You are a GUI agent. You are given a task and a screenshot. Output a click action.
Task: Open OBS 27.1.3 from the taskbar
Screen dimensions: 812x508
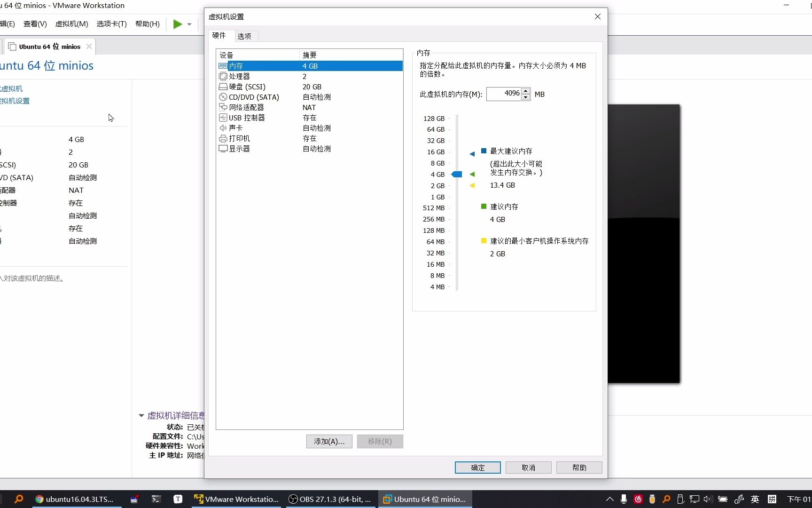(330, 499)
